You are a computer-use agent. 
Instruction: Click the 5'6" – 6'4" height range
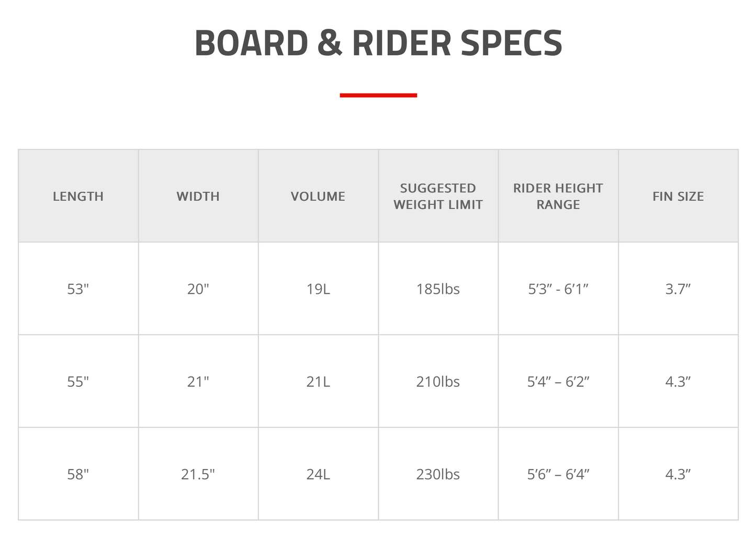point(558,474)
